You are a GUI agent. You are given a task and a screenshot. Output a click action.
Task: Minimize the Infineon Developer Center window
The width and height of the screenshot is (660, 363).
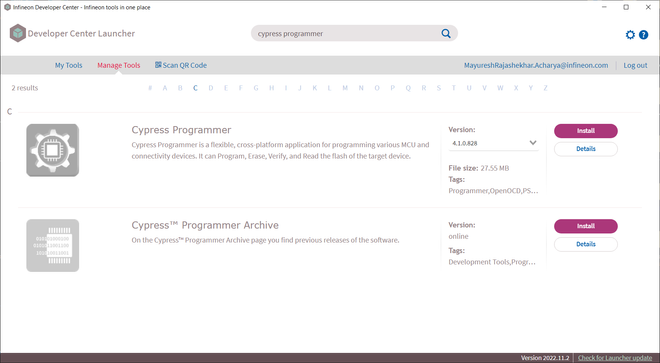point(604,7)
